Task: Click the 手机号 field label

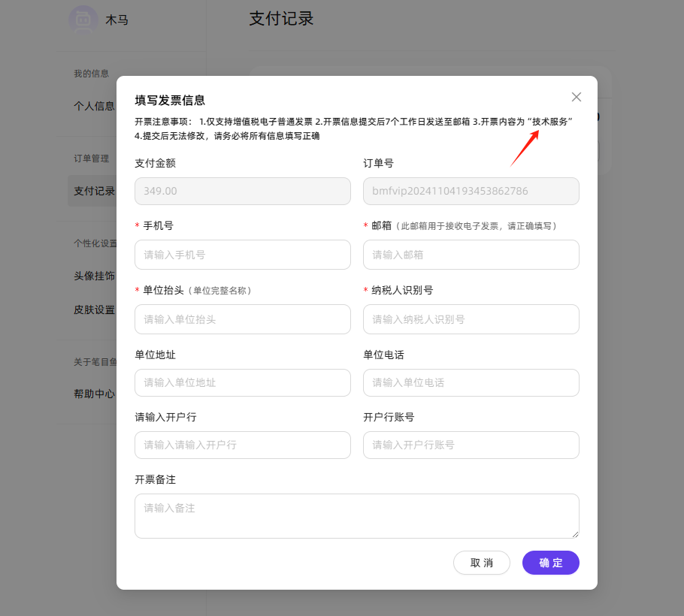Action: (159, 225)
